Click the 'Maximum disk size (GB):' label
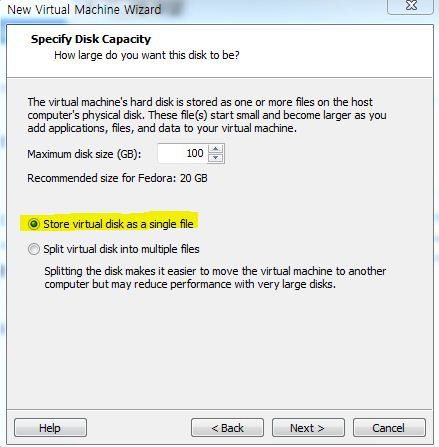This screenshot has height=447, width=439. coord(84,154)
